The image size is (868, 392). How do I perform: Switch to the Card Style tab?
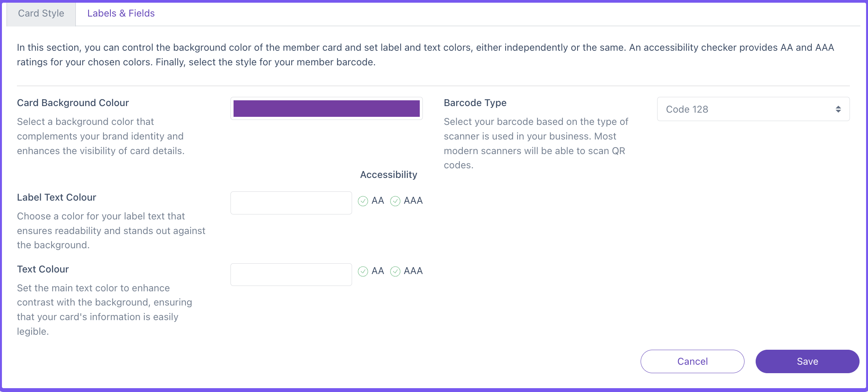point(41,13)
